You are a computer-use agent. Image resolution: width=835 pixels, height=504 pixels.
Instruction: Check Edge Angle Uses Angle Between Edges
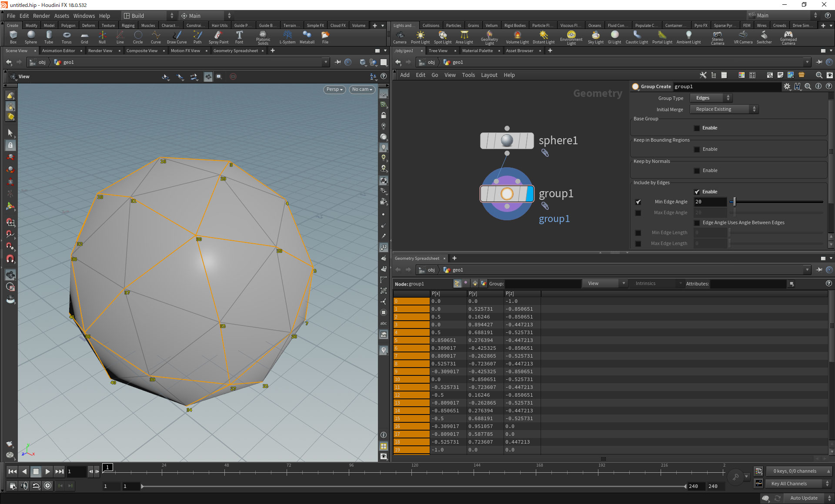point(697,223)
